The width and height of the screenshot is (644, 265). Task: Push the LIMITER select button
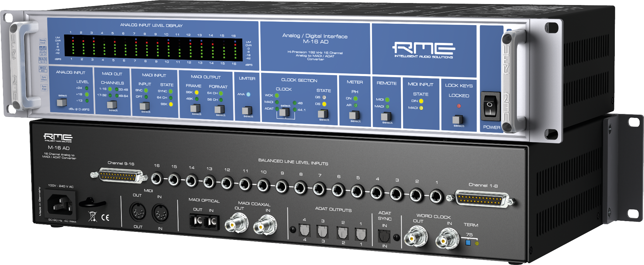click(247, 111)
